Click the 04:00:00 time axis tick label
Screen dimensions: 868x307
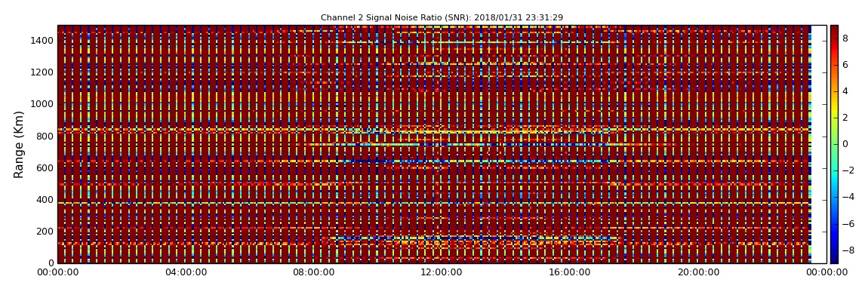pos(186,272)
